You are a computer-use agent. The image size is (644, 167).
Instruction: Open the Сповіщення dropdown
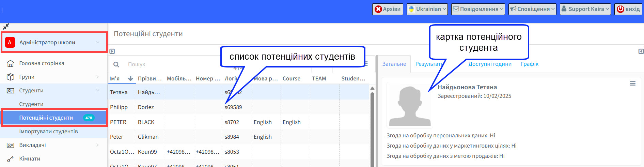532,9
